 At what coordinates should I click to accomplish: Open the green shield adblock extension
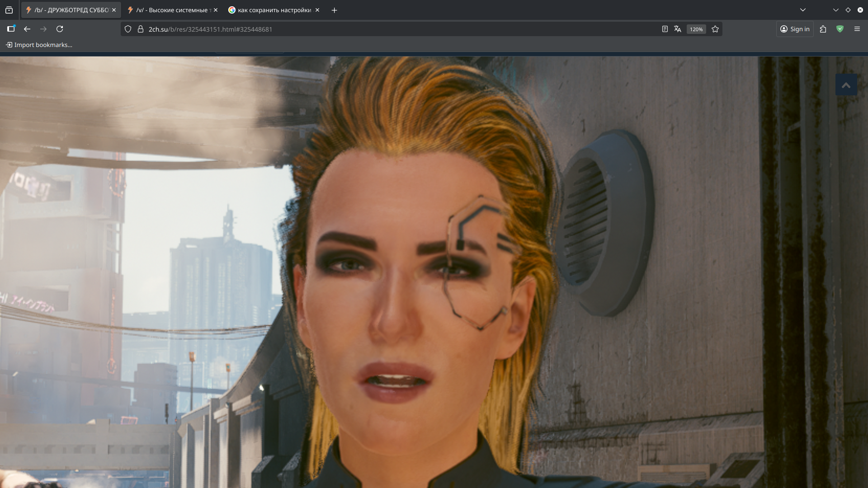pyautogui.click(x=840, y=29)
